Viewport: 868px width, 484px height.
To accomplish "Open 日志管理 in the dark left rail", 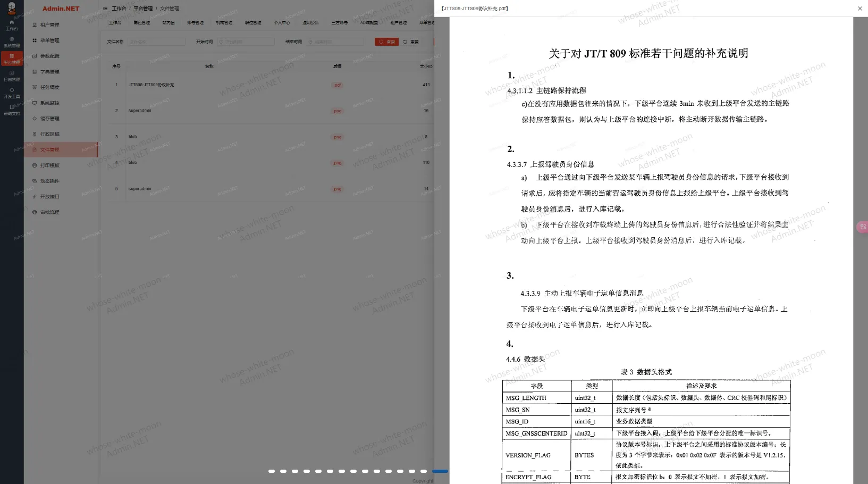I will coord(12,76).
